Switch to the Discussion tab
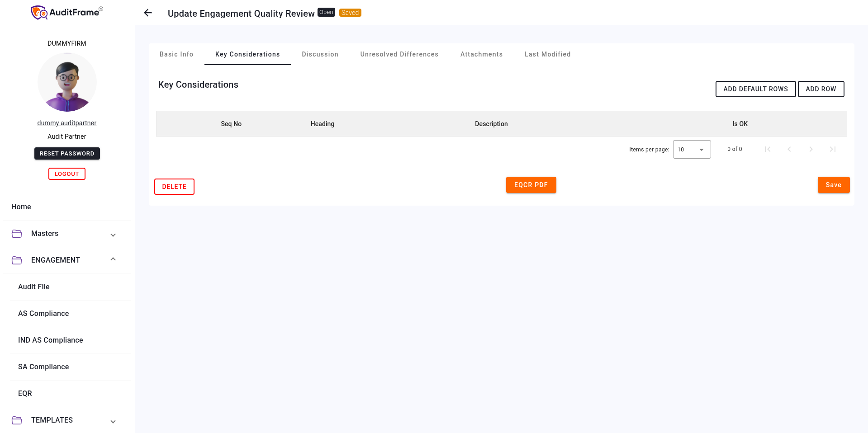868x433 pixels. tap(320, 54)
